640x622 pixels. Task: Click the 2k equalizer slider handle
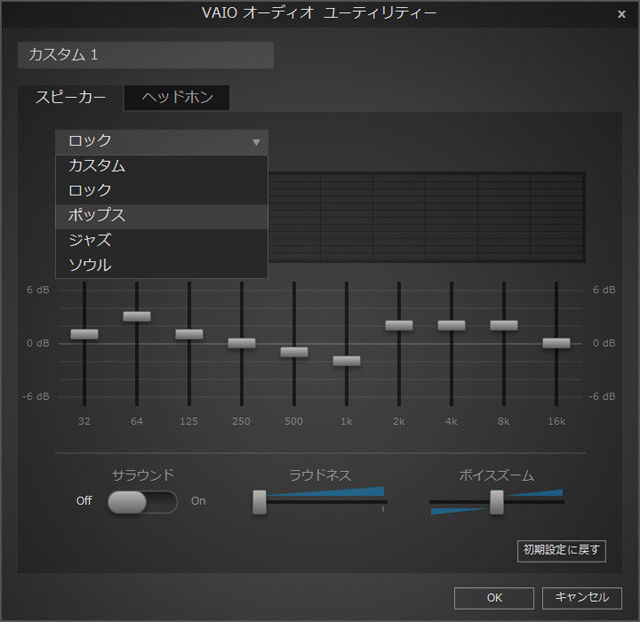pos(399,325)
